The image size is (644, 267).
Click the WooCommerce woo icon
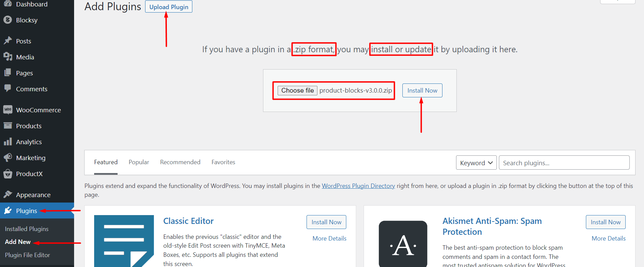click(8, 110)
